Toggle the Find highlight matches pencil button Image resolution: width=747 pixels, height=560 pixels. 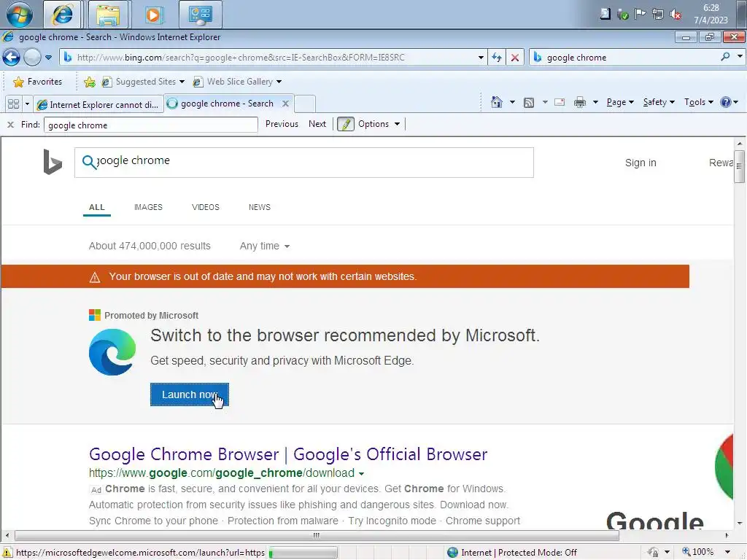coord(345,124)
